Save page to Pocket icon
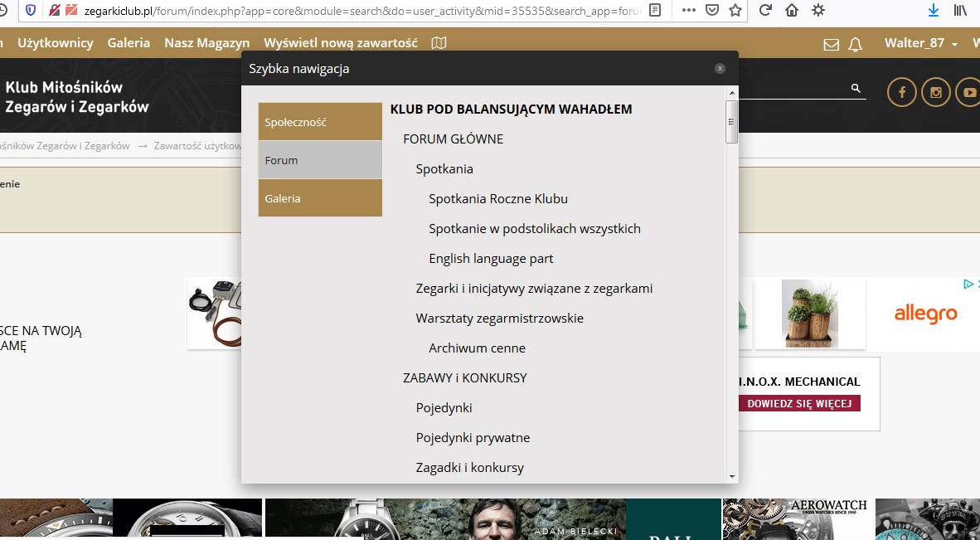 [712, 10]
